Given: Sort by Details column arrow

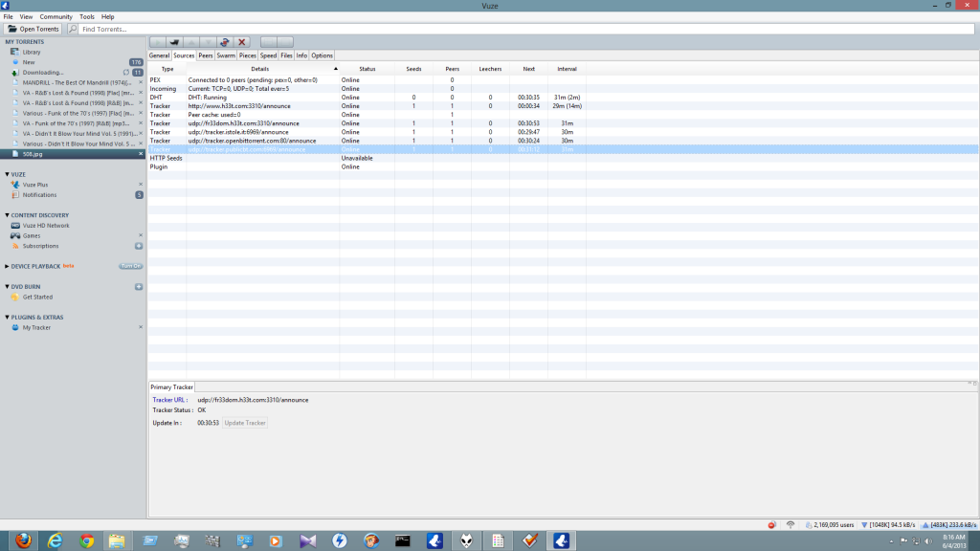Looking at the screenshot, I should tap(336, 69).
